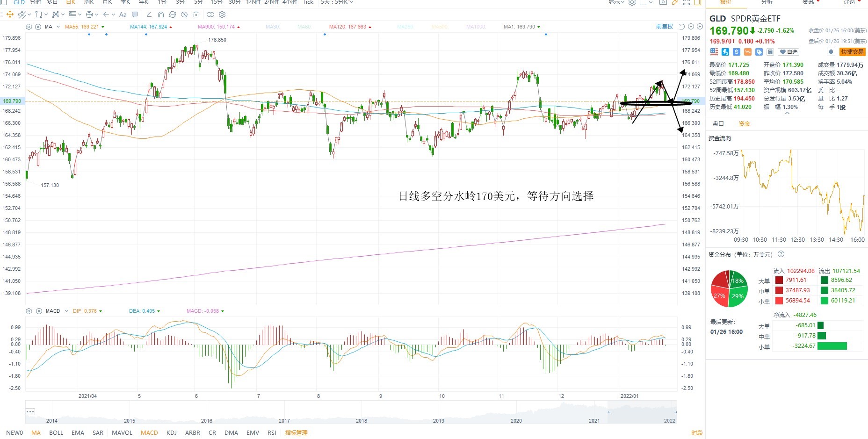
Task: Switch to 15分 timeframe
Action: tap(217, 2)
